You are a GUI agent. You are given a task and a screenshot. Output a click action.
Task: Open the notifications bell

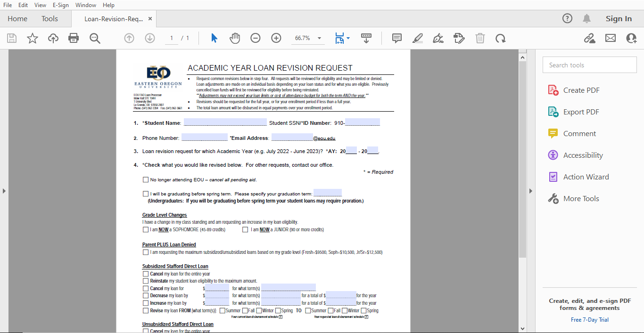click(586, 18)
